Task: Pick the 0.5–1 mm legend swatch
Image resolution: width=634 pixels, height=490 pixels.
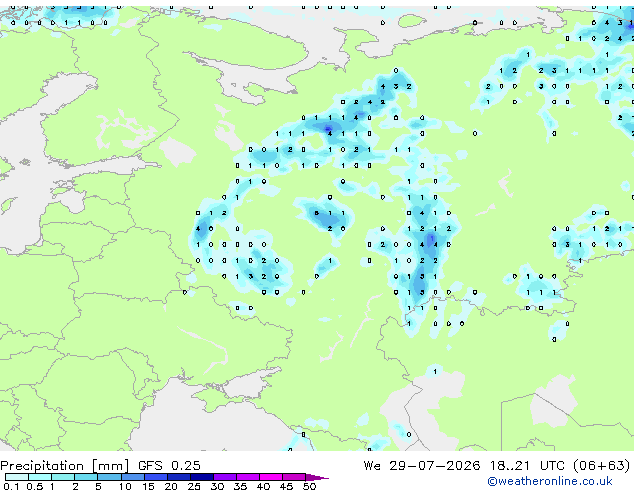Action: coord(40,477)
